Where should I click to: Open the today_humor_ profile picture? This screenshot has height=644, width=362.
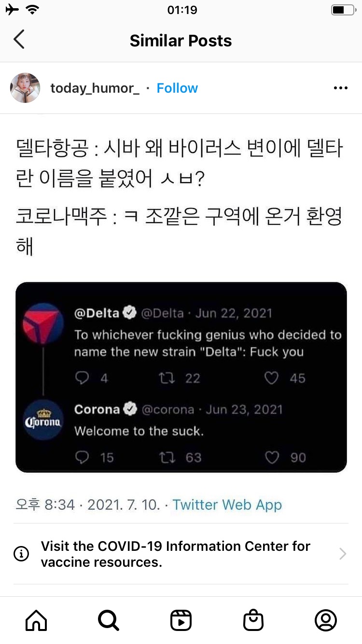(x=25, y=88)
